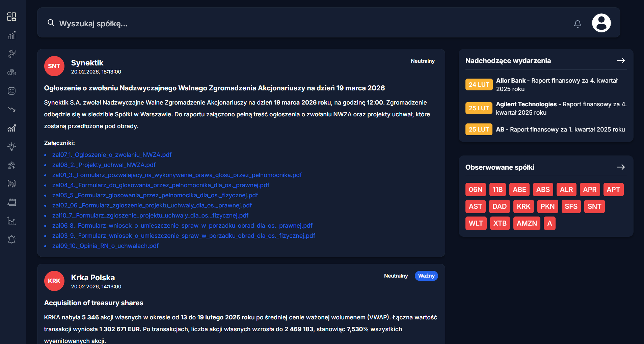
Task: Select the SNT ticker in Obserwowane spółki
Action: (x=594, y=206)
